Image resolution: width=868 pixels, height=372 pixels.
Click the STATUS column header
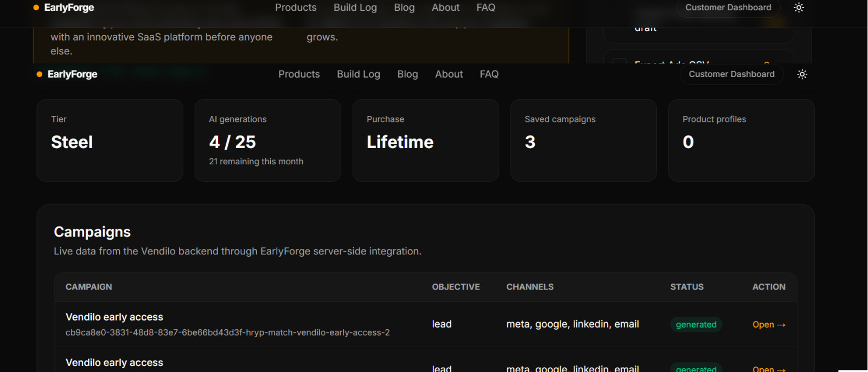click(687, 287)
